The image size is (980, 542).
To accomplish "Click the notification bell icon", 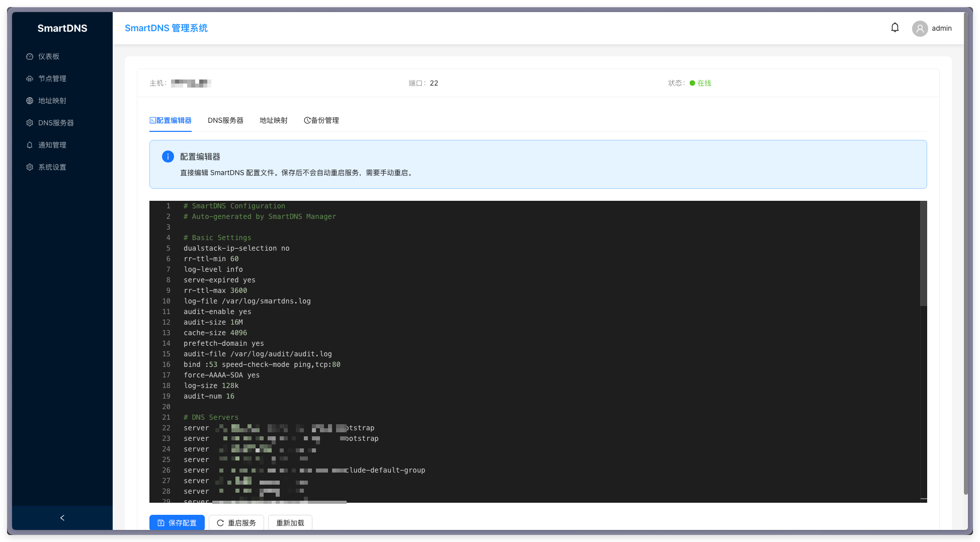I will click(x=894, y=28).
